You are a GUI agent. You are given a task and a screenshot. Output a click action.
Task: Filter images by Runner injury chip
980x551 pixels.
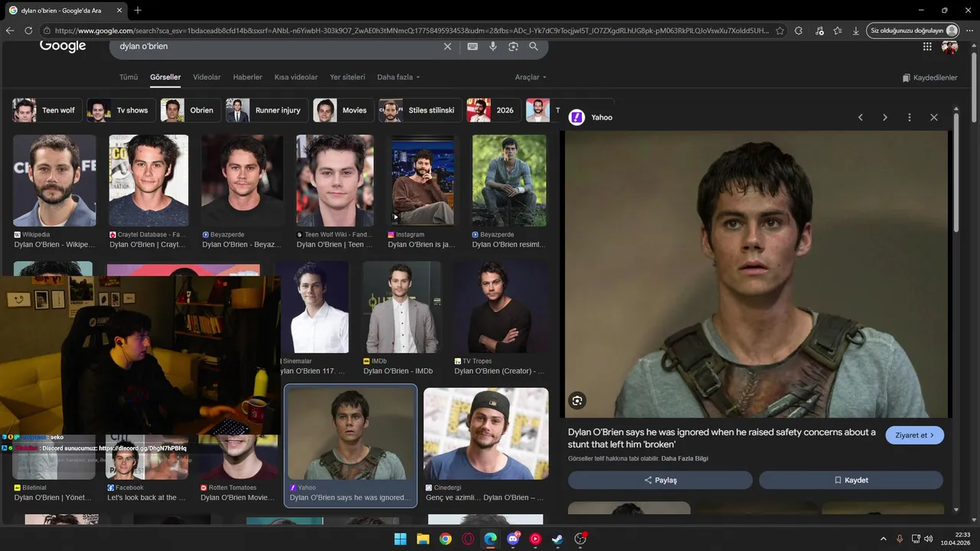tap(266, 110)
